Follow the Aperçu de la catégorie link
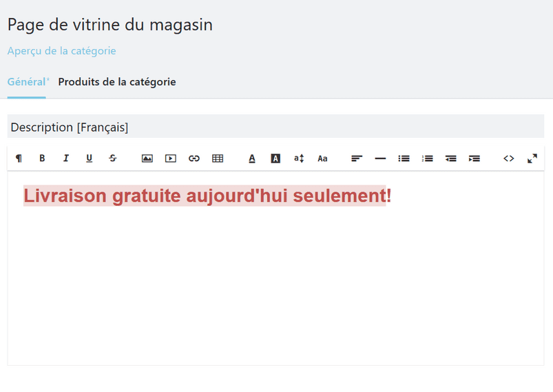The height and width of the screenshot is (392, 553). (62, 51)
